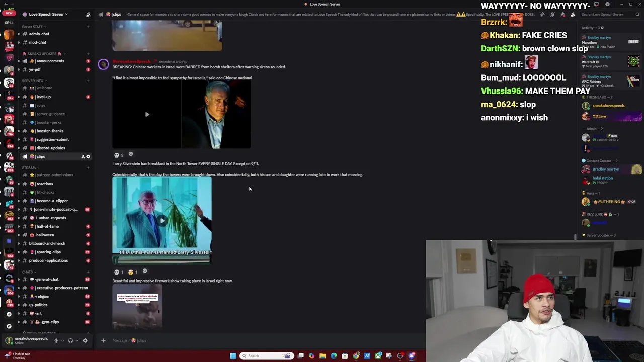Click taskbar Search box
The image size is (644, 362).
tap(267, 356)
